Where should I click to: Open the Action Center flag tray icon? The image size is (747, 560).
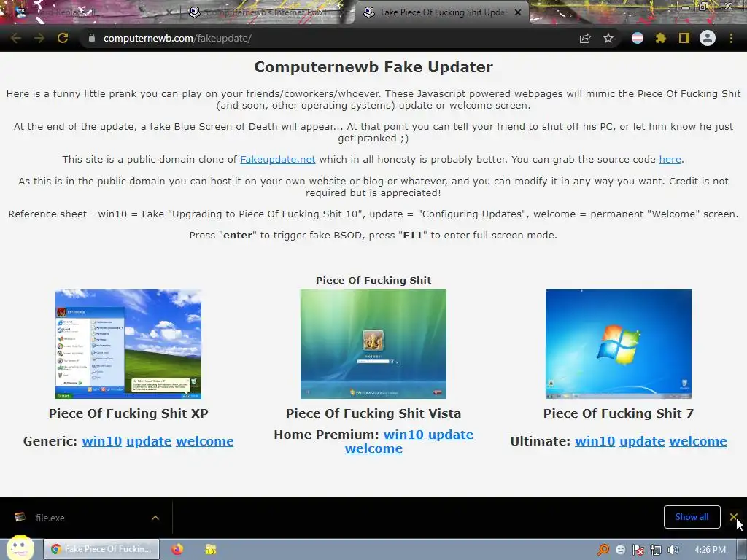click(638, 550)
